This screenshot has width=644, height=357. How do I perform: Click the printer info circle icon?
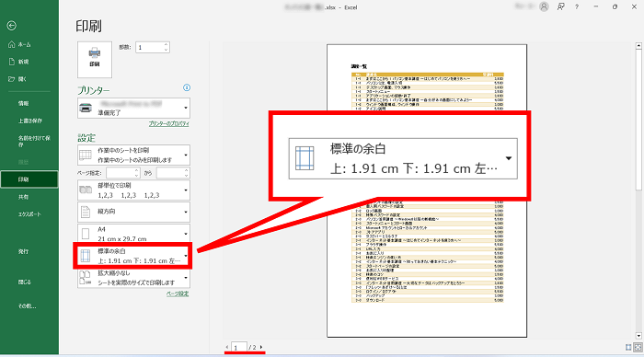[187, 87]
